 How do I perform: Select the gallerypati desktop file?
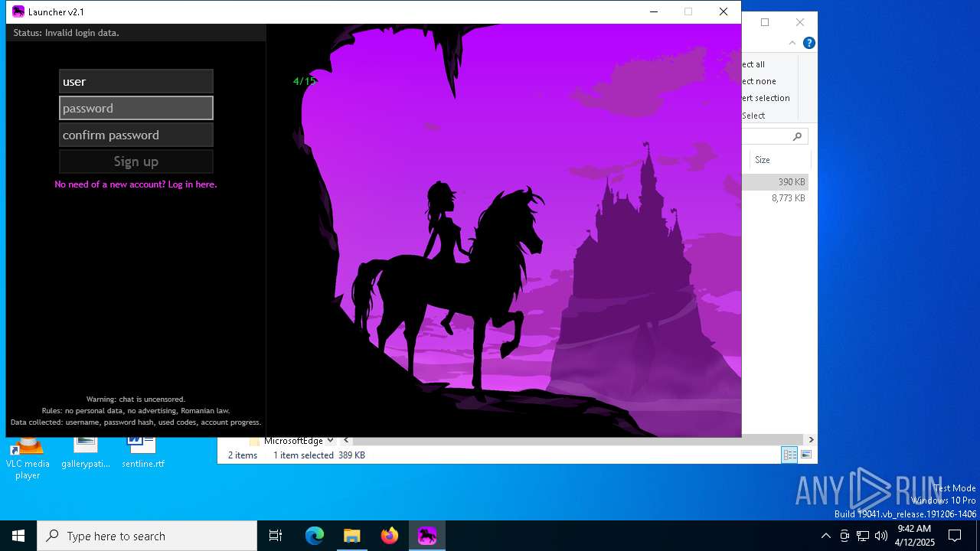click(x=86, y=452)
